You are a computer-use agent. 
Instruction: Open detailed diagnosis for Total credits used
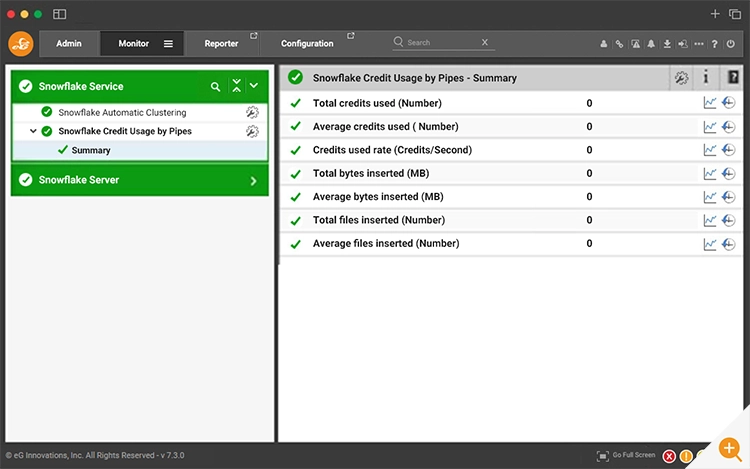pos(728,103)
